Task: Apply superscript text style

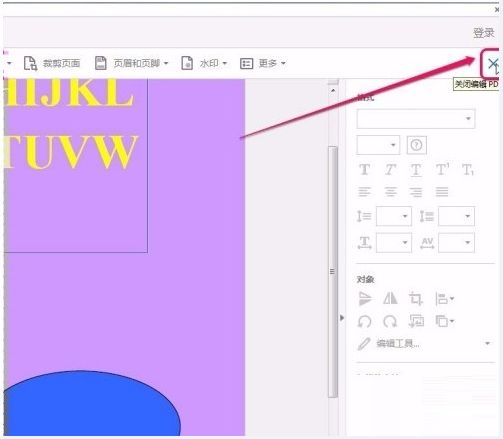Action: pyautogui.click(x=443, y=169)
